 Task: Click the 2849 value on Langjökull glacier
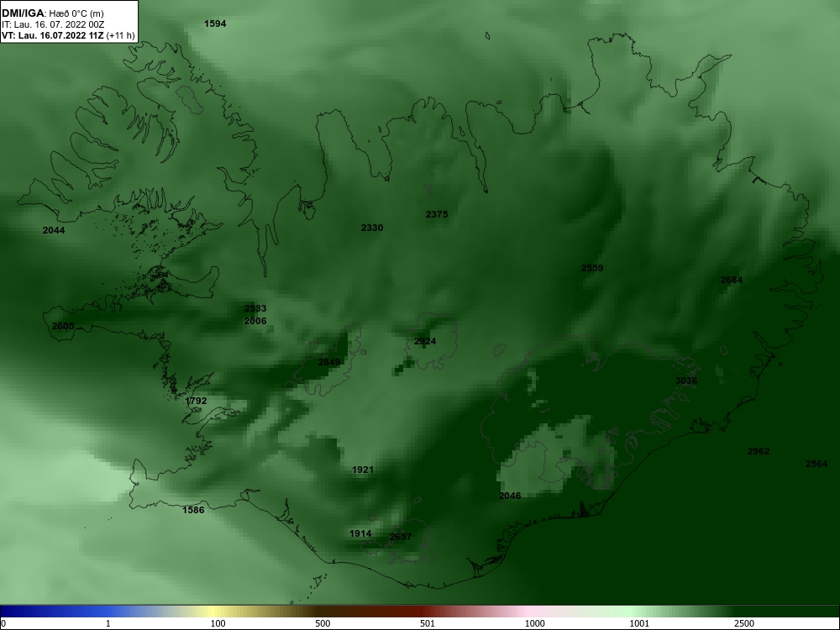(329, 362)
